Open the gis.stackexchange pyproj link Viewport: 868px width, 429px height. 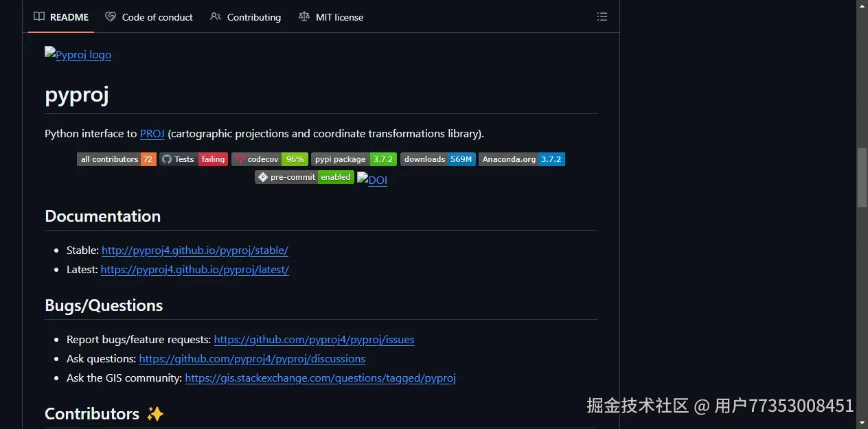[320, 378]
